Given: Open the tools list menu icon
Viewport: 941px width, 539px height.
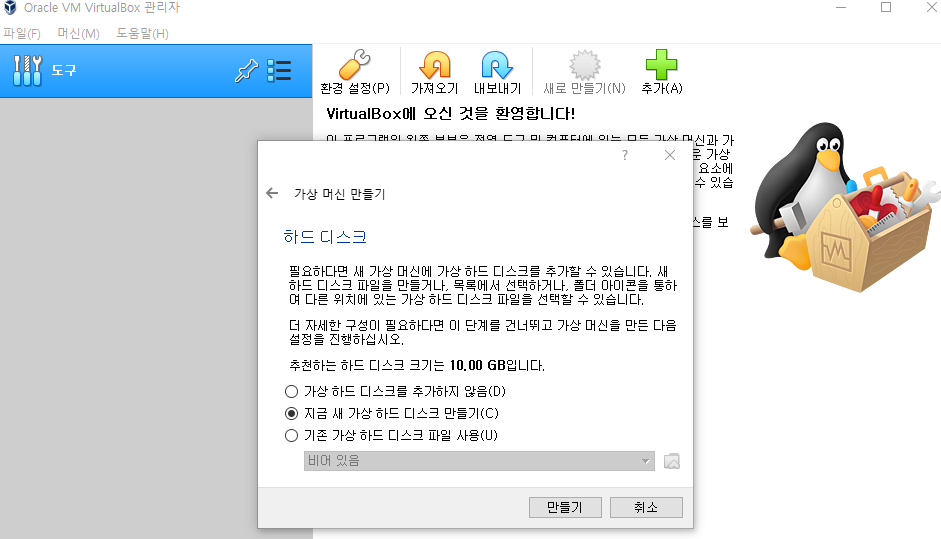Looking at the screenshot, I should [279, 71].
